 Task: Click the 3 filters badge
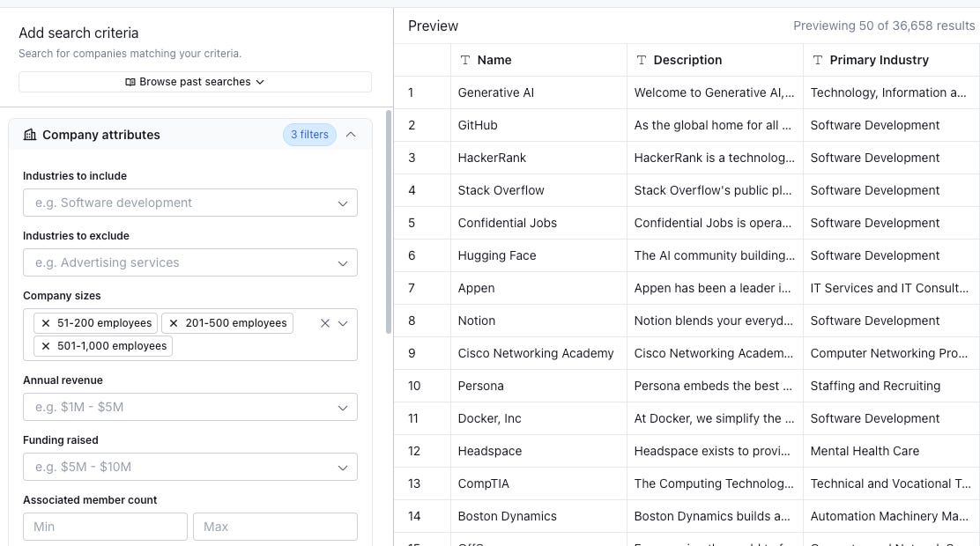coord(309,135)
